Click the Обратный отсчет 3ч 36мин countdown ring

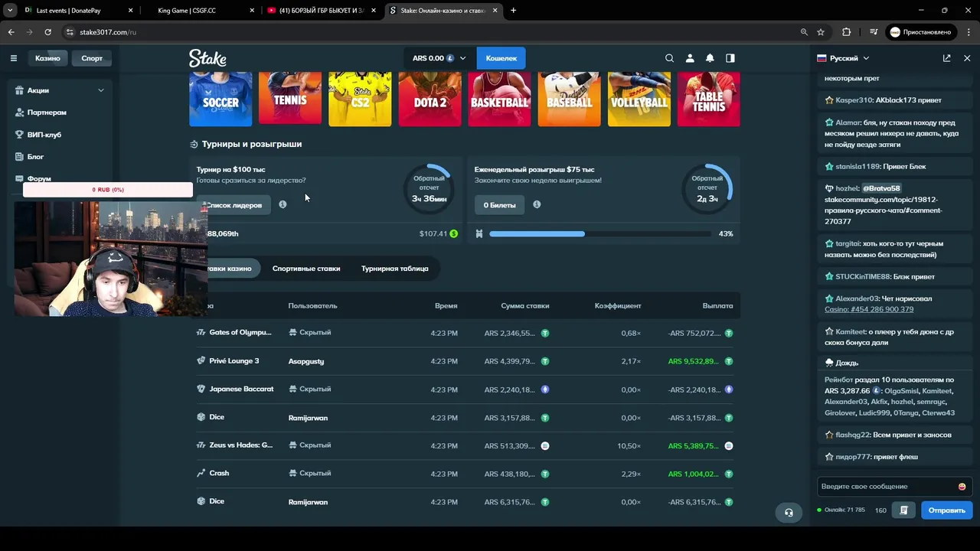429,188
